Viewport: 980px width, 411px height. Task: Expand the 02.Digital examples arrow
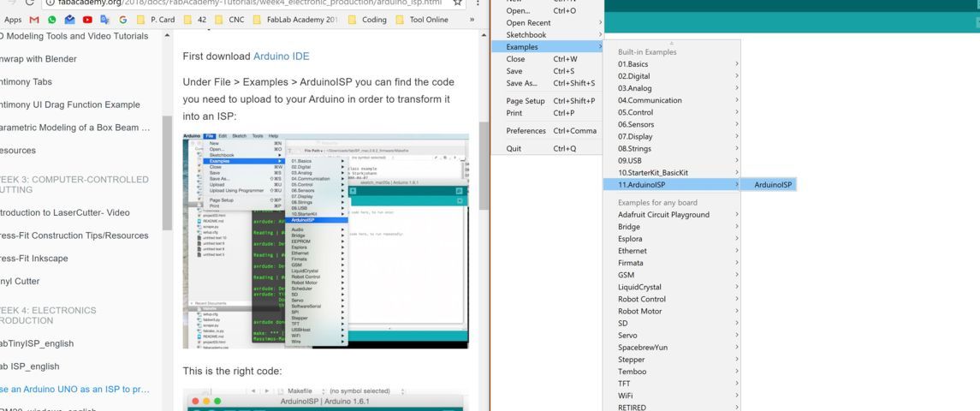737,76
